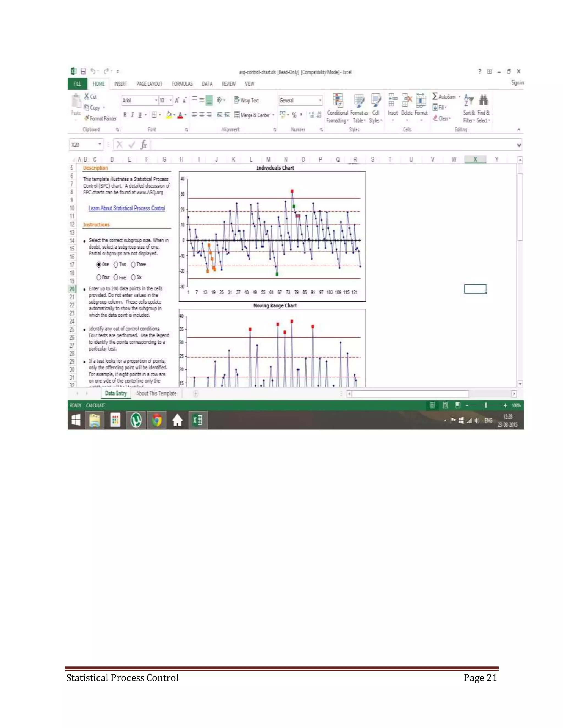Open About This Template sheet tab
The height and width of the screenshot is (728, 563).
(156, 393)
